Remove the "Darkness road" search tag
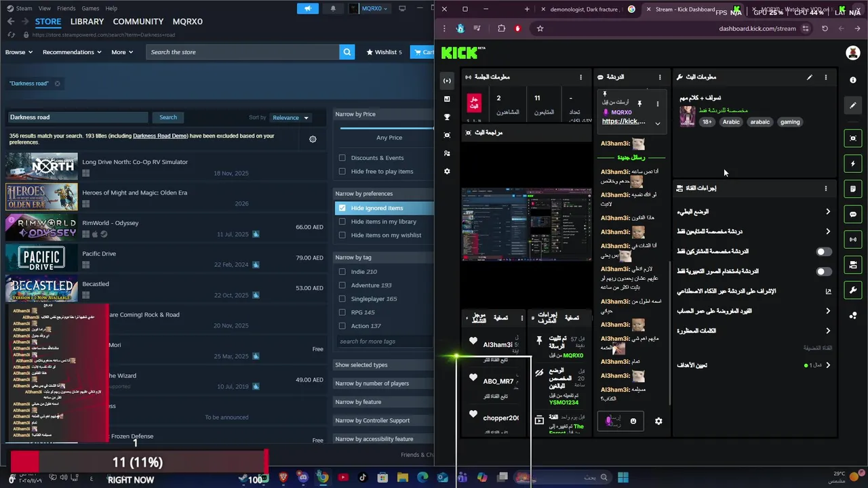This screenshot has height=488, width=868. click(x=57, y=83)
